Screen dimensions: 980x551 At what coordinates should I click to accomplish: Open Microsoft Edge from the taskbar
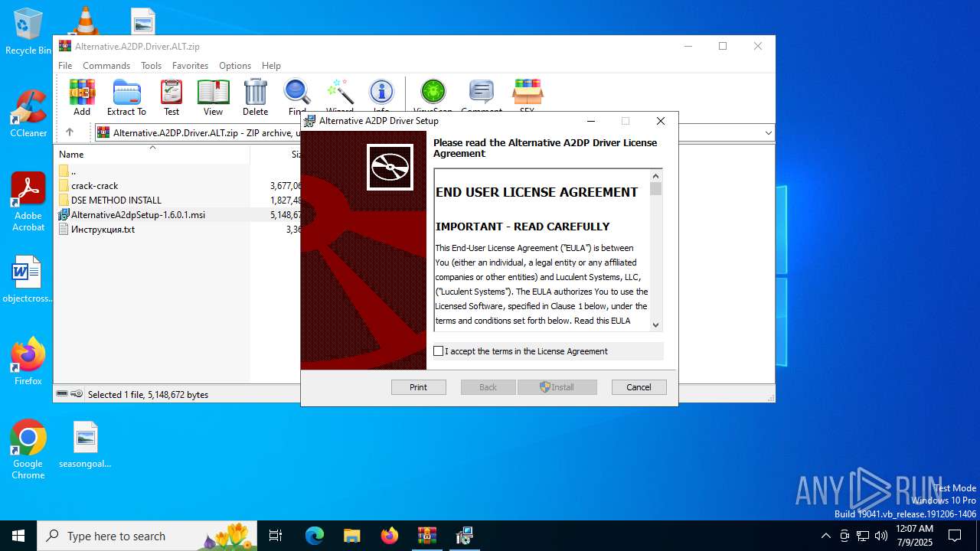tap(315, 536)
